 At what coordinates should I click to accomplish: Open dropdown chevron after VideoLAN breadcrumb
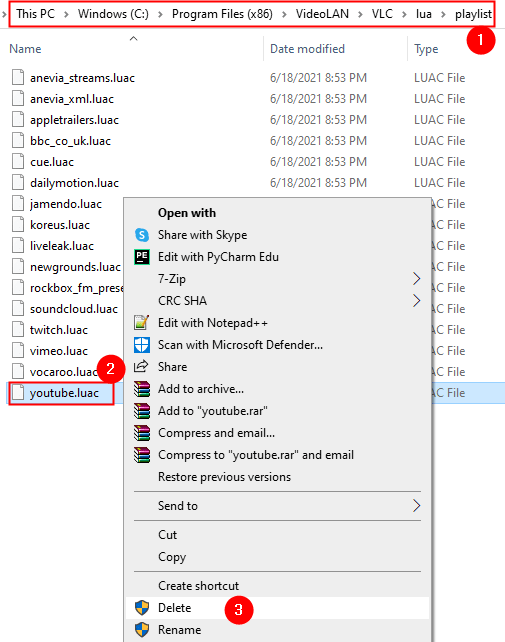click(360, 15)
